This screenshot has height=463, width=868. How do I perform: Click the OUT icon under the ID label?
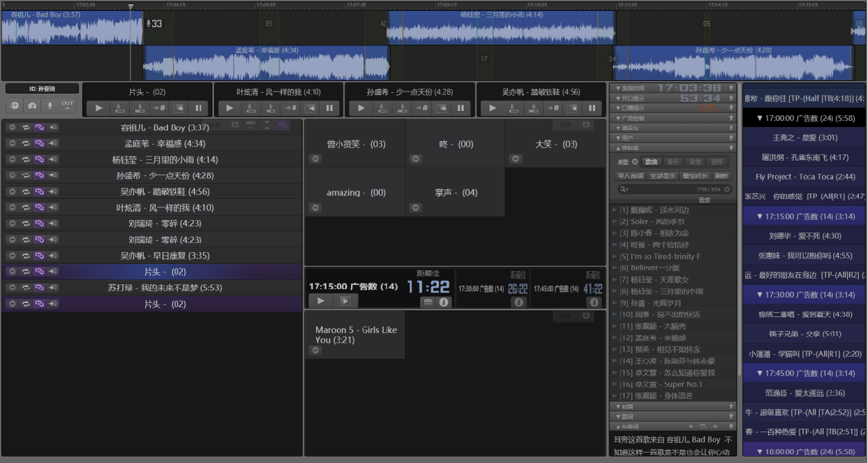67,105
